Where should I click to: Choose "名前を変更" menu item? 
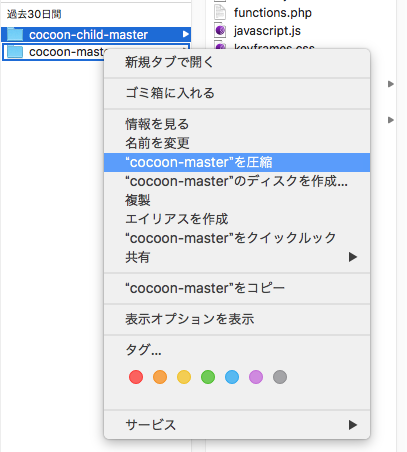237,143
